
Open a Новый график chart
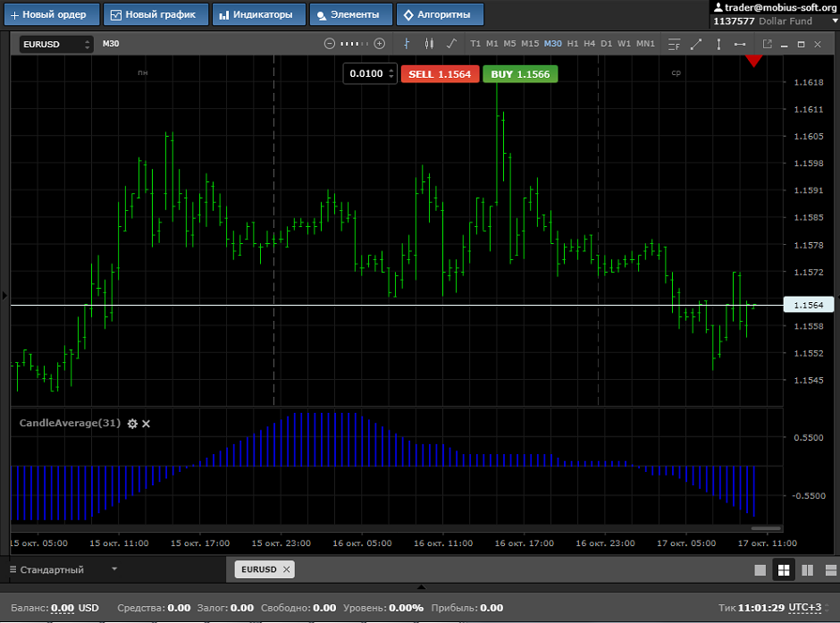pyautogui.click(x=155, y=14)
